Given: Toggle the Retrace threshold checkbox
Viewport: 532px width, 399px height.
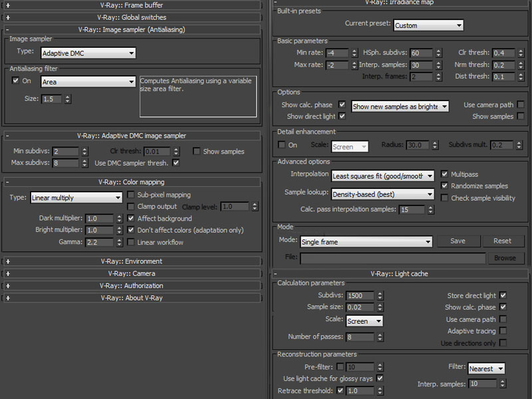Looking at the screenshot, I should [340, 390].
